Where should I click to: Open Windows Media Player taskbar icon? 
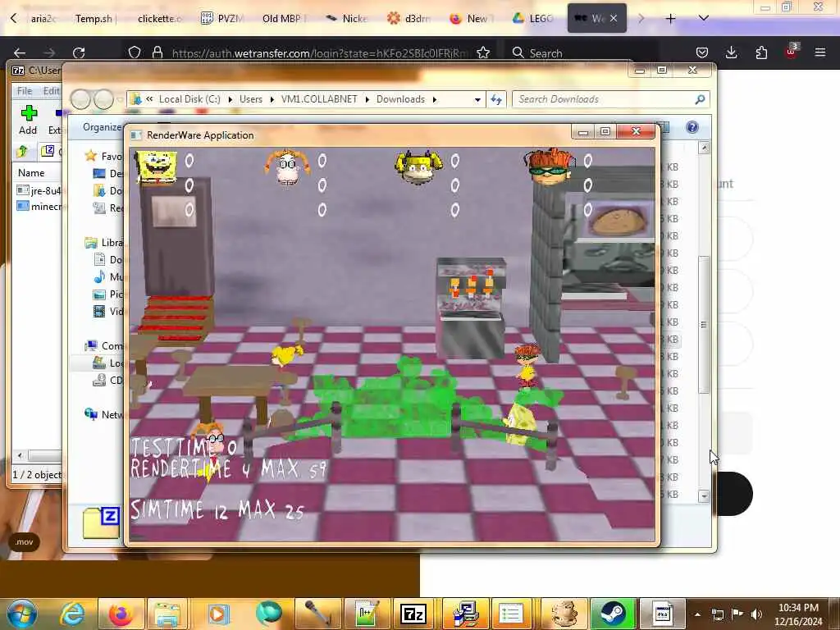click(x=218, y=614)
